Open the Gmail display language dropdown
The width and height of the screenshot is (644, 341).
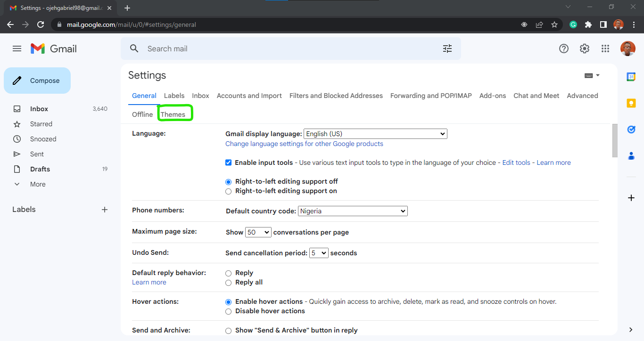coord(375,133)
